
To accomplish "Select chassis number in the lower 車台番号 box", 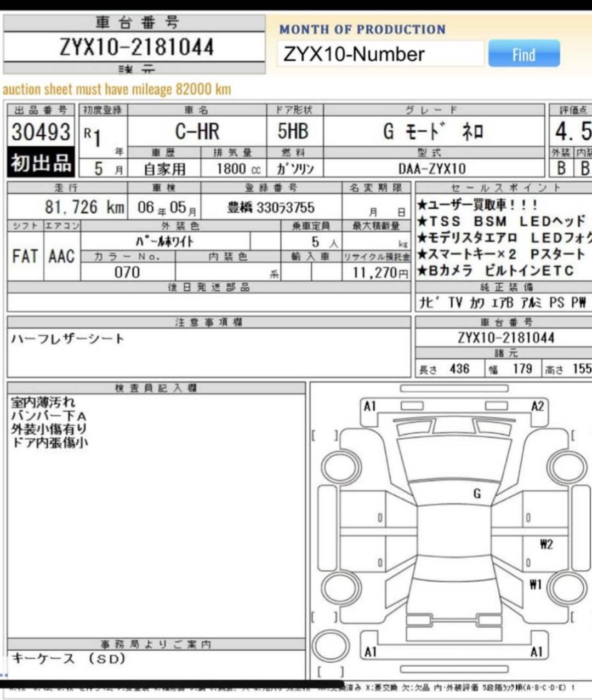I will click(x=506, y=337).
